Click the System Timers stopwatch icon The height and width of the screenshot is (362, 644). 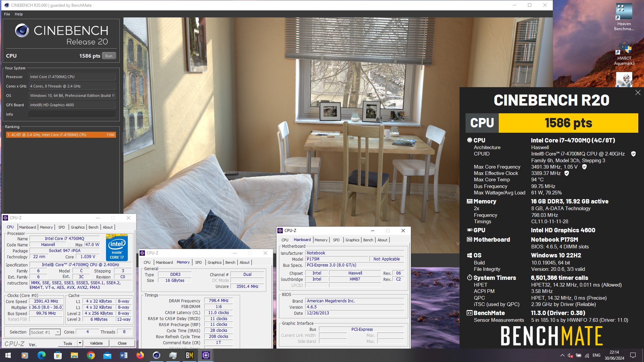point(469,278)
